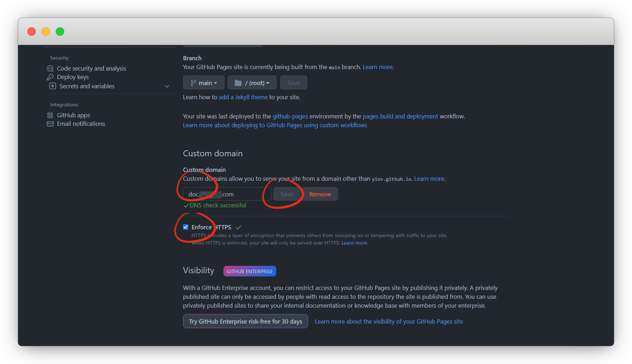Click the Deploy keys key icon
This screenshot has height=364, width=632.
[x=50, y=77]
